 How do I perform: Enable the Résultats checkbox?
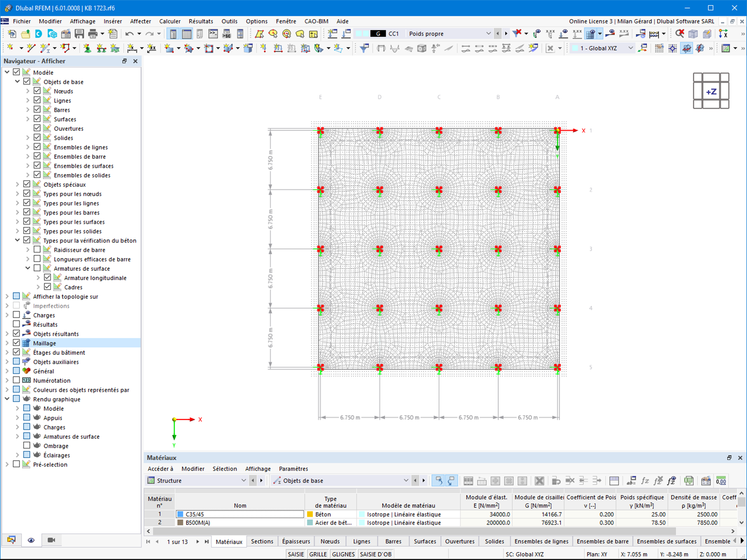point(16,324)
